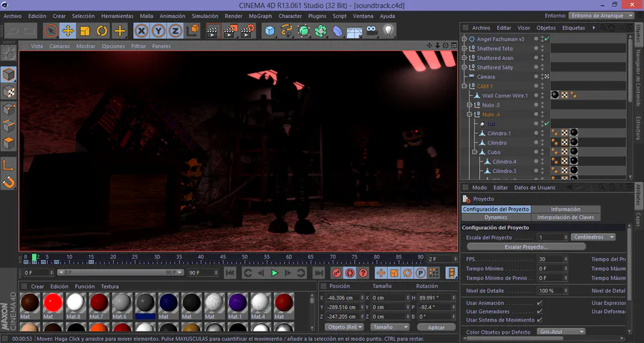Render to Picture Viewer
The image size is (644, 343).
click(230, 31)
